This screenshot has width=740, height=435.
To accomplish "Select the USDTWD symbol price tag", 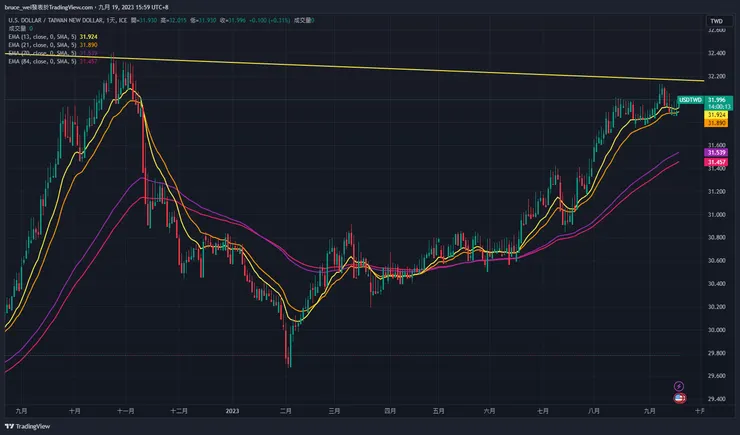I will [691, 100].
